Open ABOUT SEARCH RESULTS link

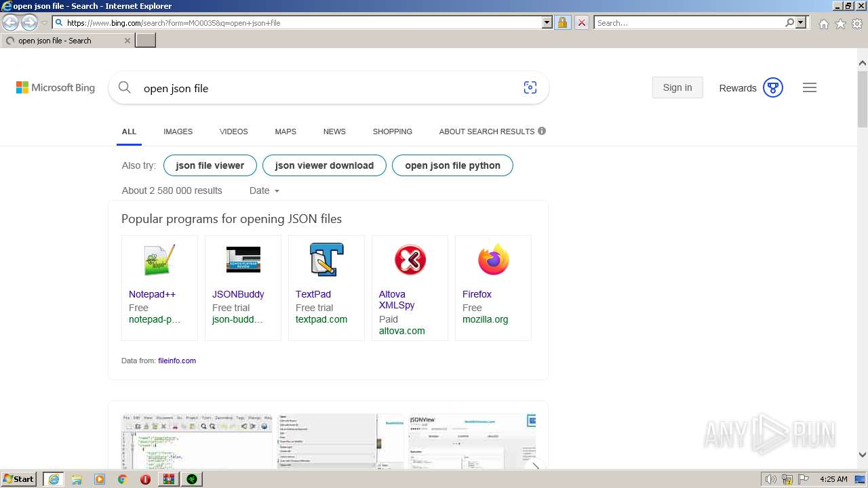point(487,131)
